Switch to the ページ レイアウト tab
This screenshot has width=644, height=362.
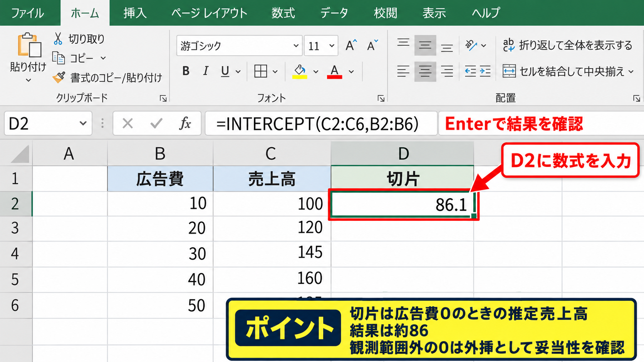(209, 13)
